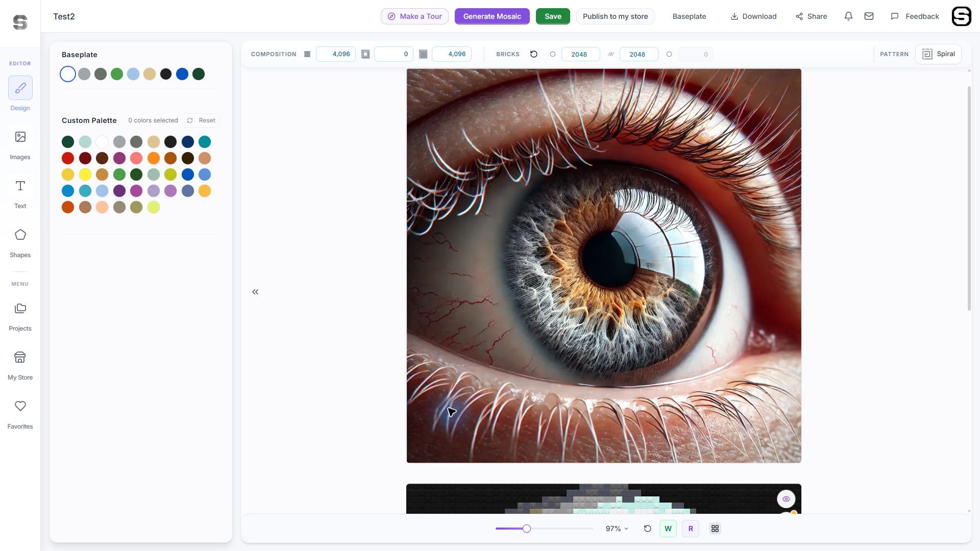Click the Test2 project title
This screenshot has height=551, width=980.
[x=64, y=16]
